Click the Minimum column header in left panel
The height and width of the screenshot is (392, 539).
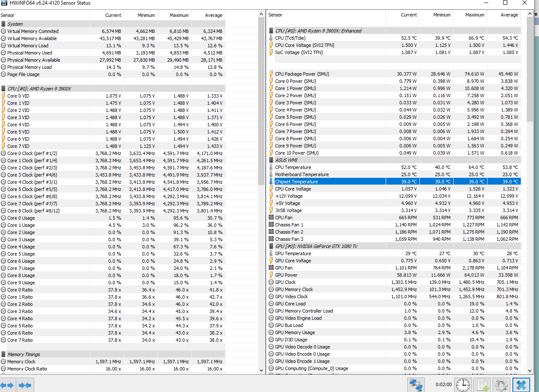pos(141,15)
